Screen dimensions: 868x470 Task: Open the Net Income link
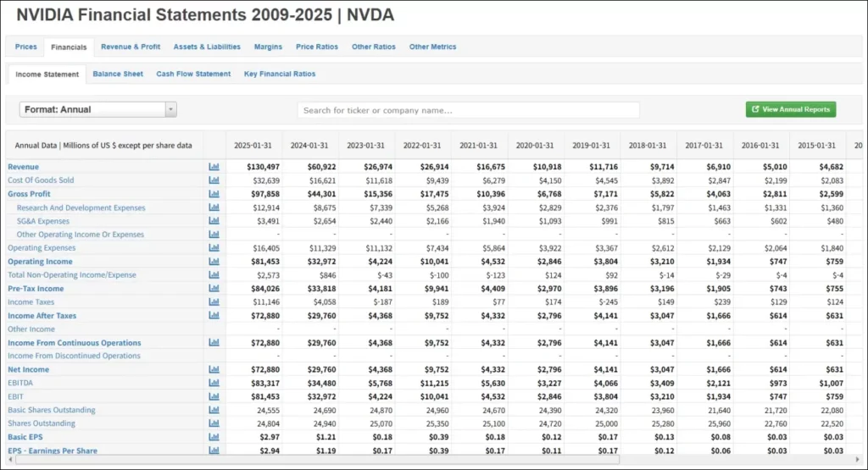(28, 369)
